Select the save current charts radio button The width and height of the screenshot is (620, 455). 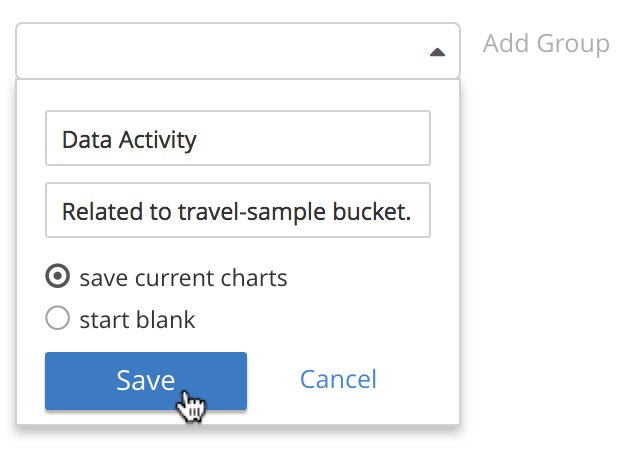[58, 277]
